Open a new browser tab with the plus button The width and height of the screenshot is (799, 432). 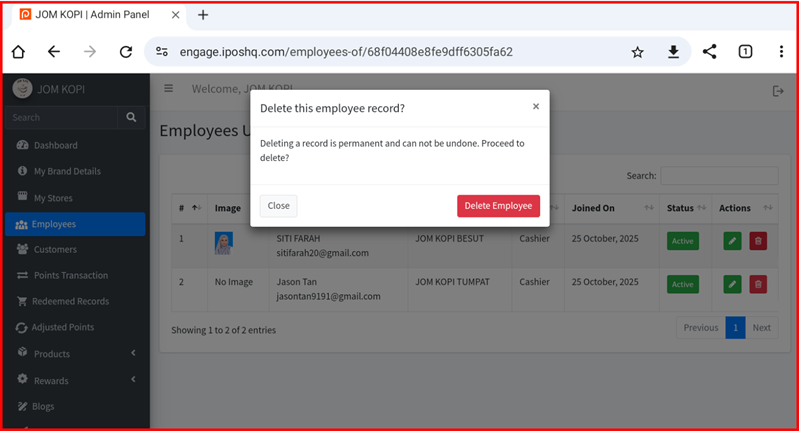(203, 15)
